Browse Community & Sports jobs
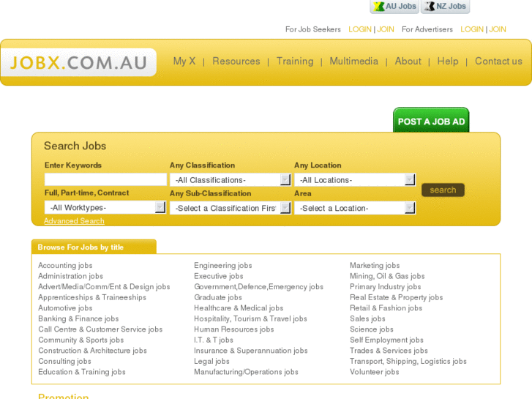 coord(80,340)
